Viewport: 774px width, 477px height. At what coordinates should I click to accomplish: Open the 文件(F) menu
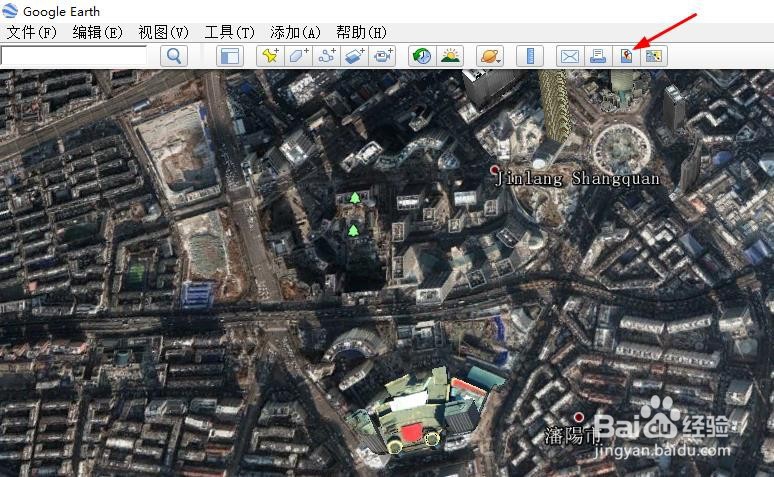pos(32,33)
